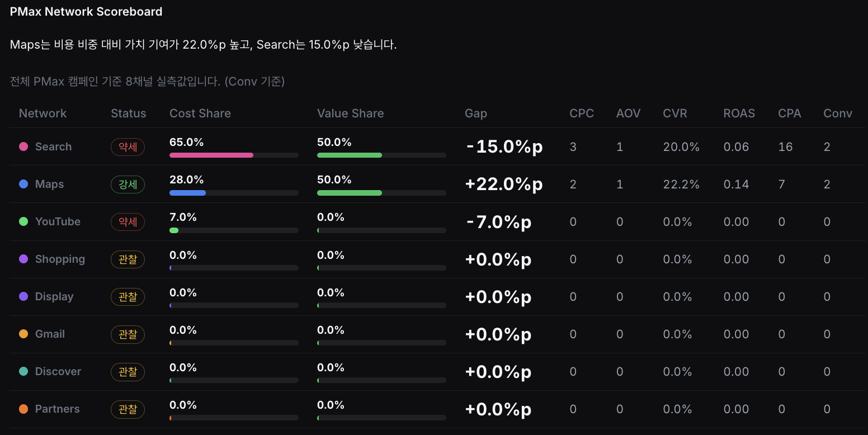This screenshot has width=868, height=435.
Task: Click the Maps value share green bar
Action: pyautogui.click(x=350, y=192)
